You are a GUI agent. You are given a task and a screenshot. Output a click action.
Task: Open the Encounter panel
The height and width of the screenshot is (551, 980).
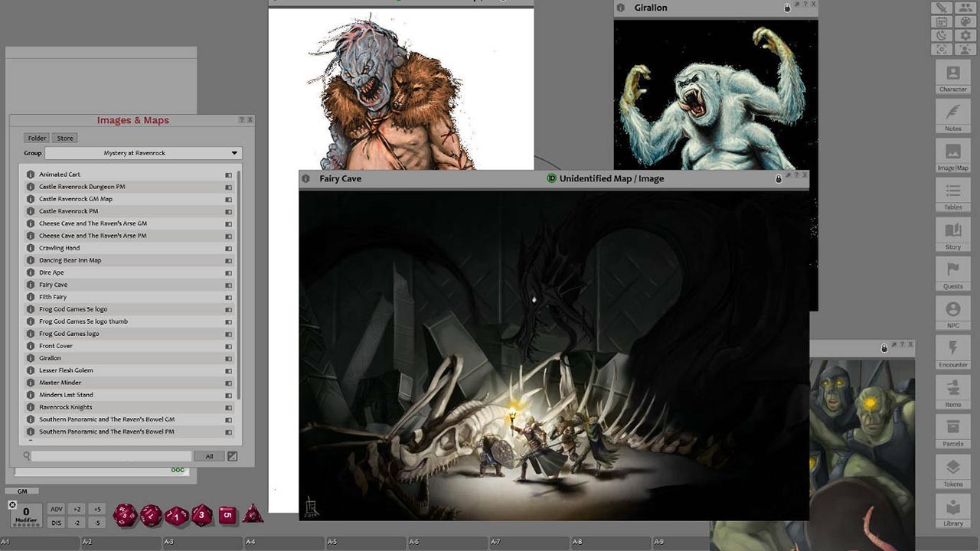click(952, 352)
